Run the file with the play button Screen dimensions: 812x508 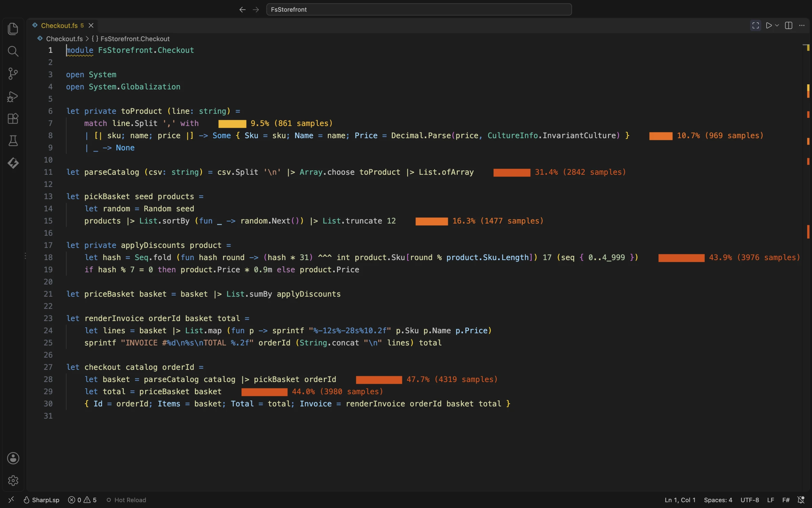click(769, 25)
